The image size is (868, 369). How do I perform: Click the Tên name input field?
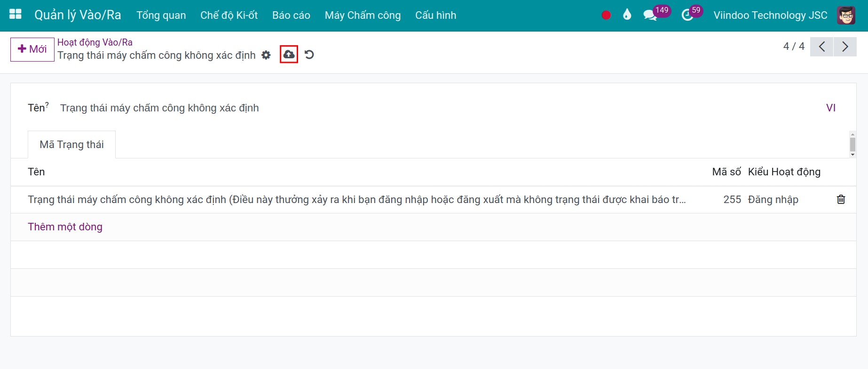click(x=423, y=108)
